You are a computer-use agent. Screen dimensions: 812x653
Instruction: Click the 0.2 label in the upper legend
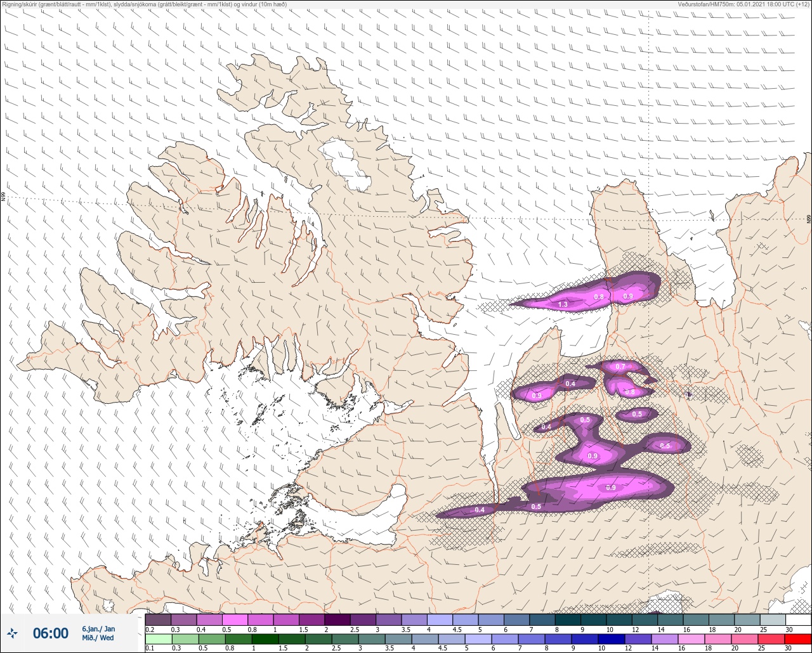(x=150, y=629)
